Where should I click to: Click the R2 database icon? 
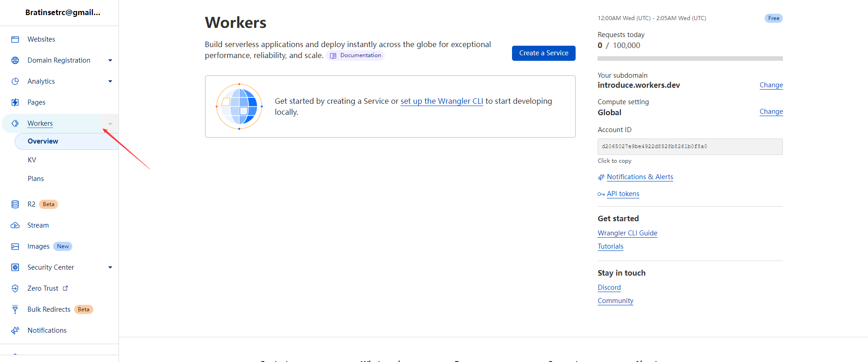[x=15, y=204]
